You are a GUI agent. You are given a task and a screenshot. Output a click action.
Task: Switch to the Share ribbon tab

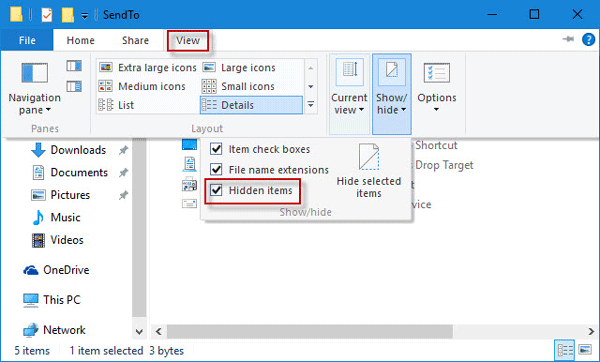[135, 40]
